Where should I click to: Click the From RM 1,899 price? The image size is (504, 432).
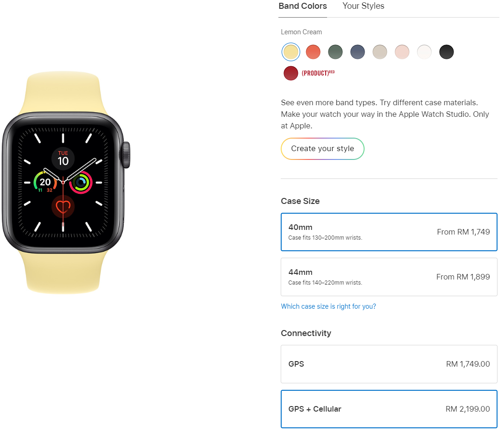click(x=463, y=277)
